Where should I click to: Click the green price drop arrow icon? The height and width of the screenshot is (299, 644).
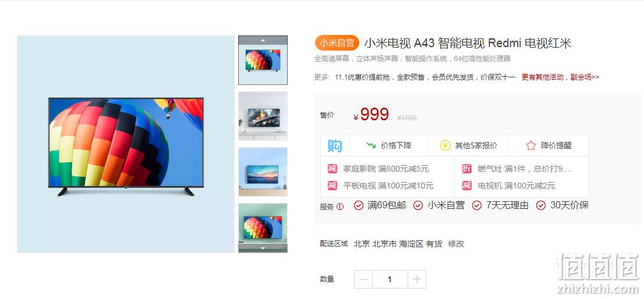(371, 145)
